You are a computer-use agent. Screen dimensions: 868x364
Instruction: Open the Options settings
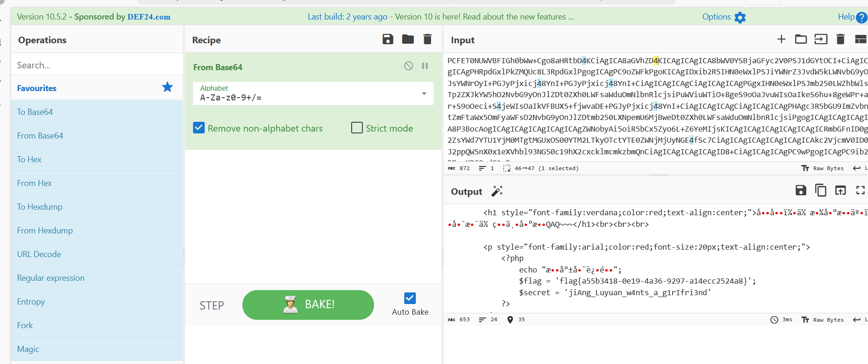(x=723, y=17)
